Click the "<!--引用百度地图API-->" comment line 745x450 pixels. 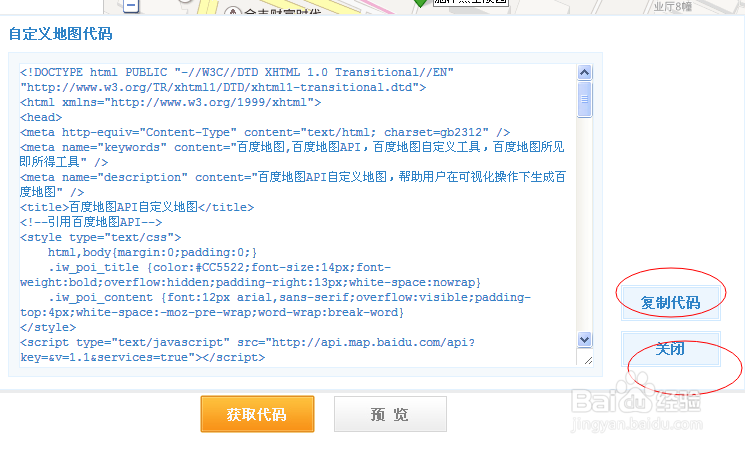click(x=91, y=222)
